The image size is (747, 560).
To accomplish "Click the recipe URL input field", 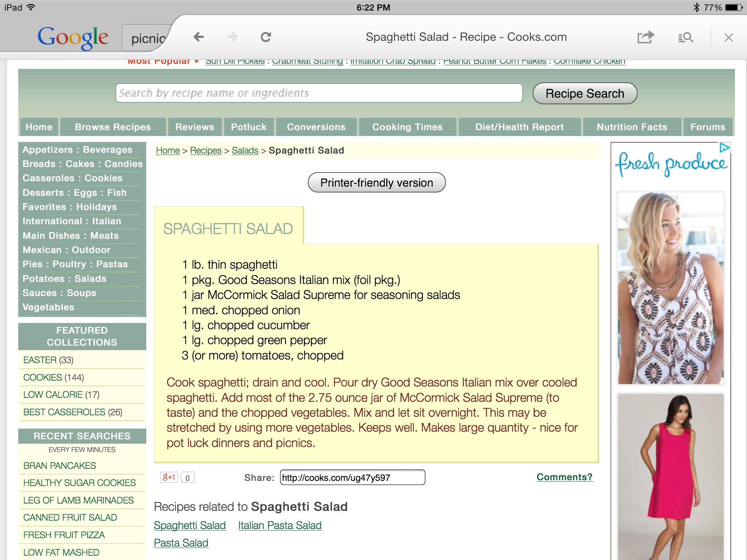I will click(x=352, y=477).
